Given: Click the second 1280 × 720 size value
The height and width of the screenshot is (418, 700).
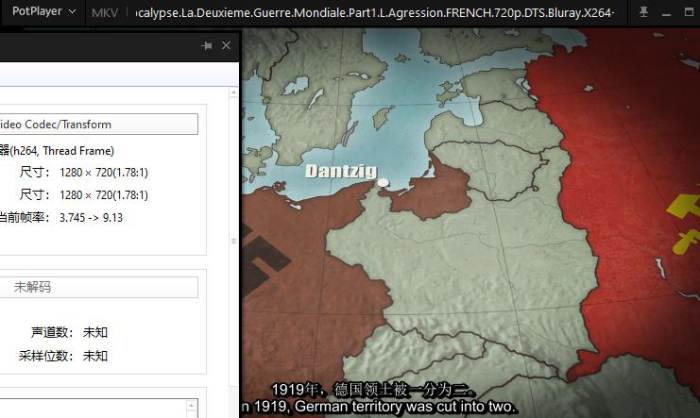Looking at the screenshot, I should (x=104, y=195).
